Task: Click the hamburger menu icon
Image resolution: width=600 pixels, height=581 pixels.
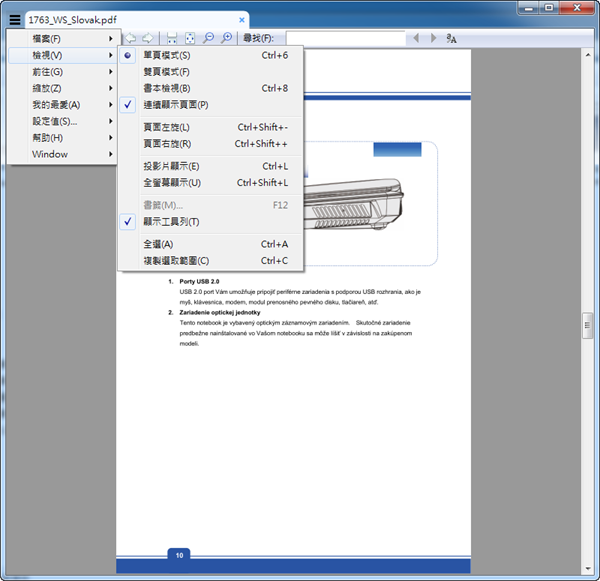Action: (x=15, y=20)
